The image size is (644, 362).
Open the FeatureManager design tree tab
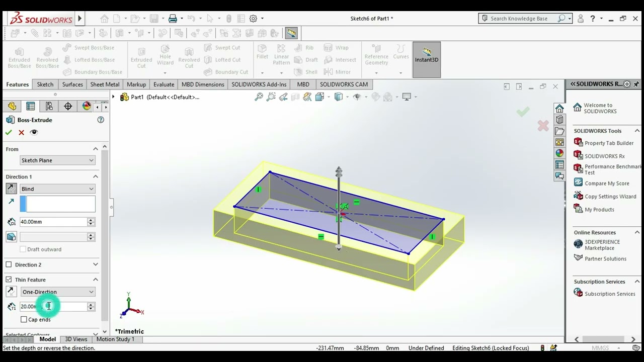coord(12,106)
